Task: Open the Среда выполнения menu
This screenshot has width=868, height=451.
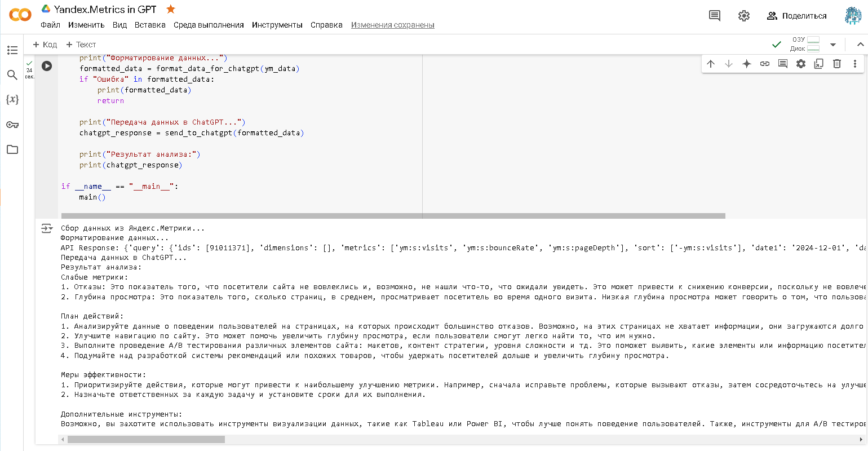Action: click(209, 25)
